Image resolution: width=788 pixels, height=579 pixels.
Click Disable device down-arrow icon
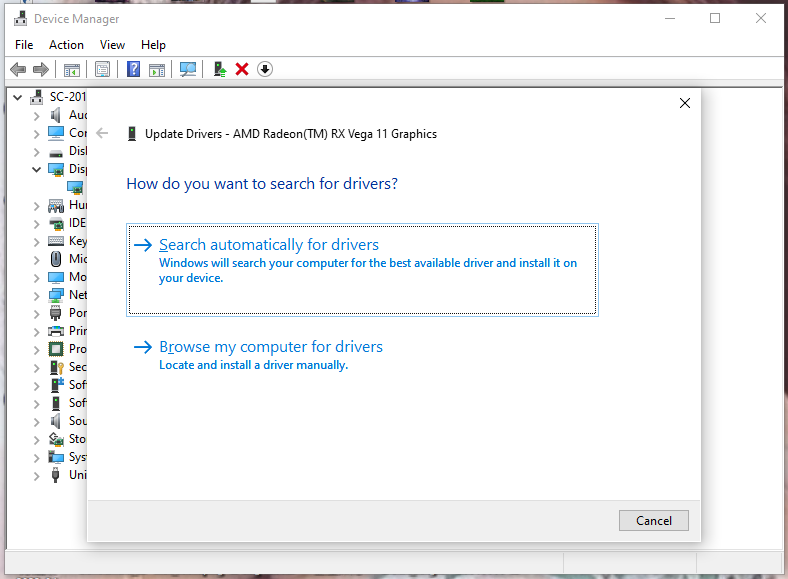coord(265,69)
